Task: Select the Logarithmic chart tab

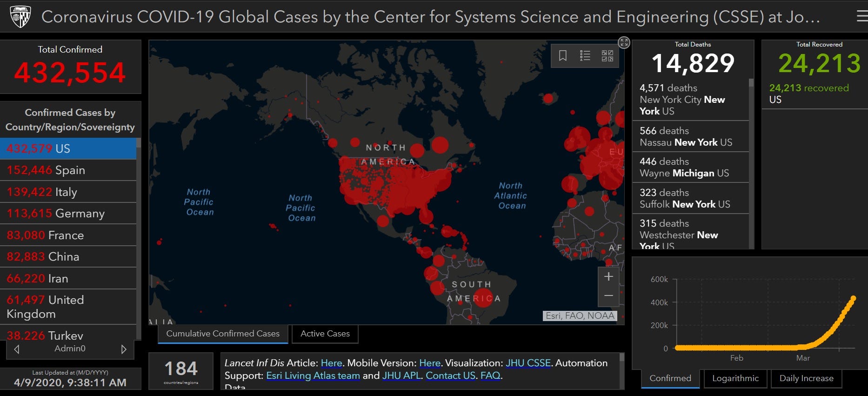Action: pos(735,378)
